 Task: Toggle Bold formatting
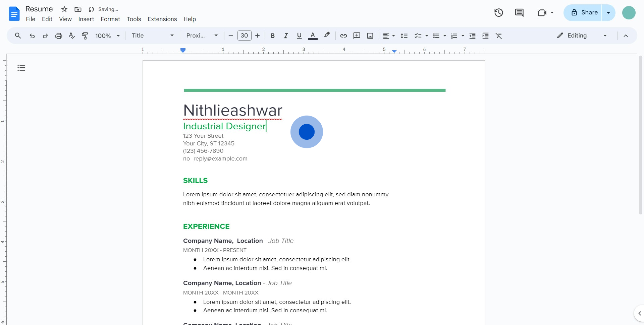(x=273, y=36)
